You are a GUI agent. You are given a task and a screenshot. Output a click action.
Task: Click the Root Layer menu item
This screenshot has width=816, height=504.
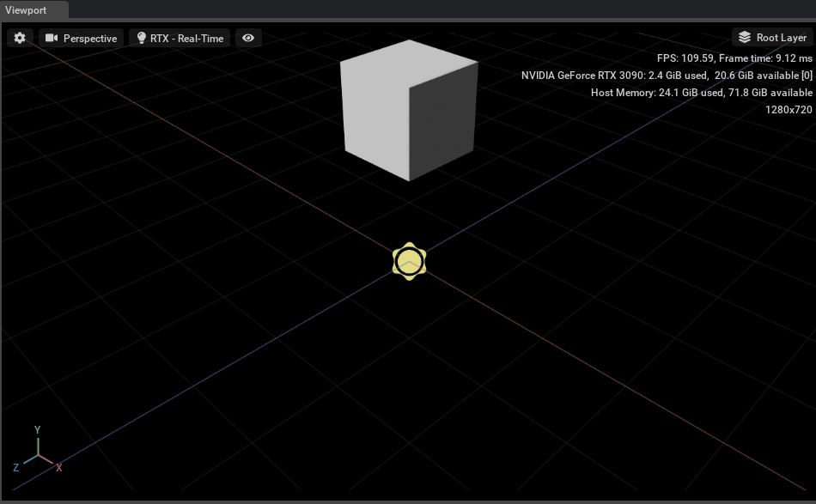pos(772,37)
